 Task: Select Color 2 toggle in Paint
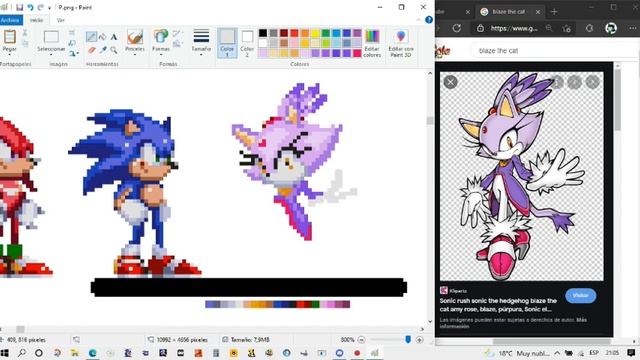click(x=247, y=43)
